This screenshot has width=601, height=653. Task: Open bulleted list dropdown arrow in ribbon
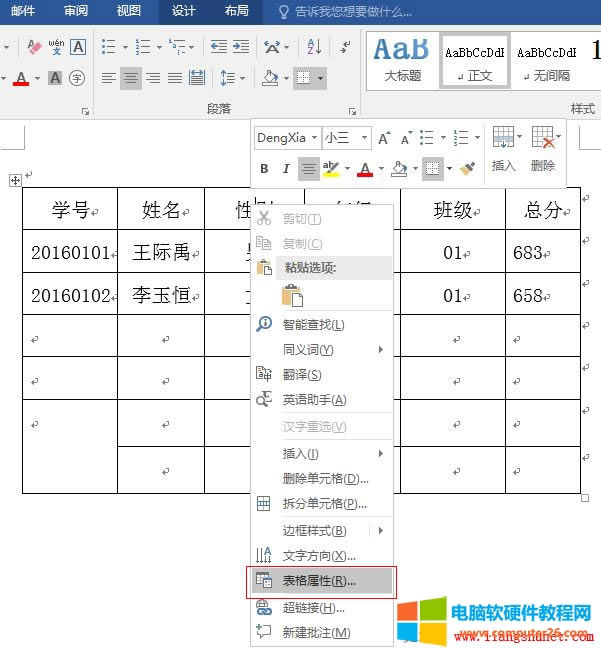pos(125,47)
